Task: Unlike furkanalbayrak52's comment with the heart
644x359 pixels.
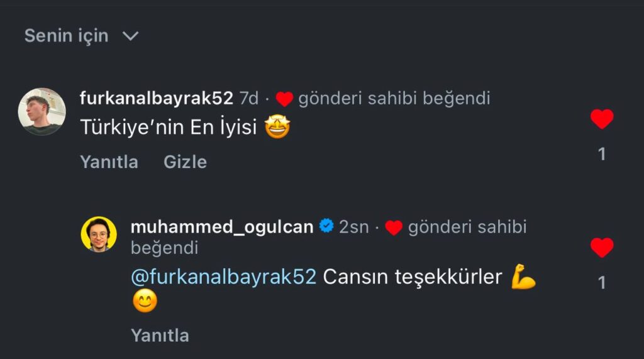Action: (602, 119)
